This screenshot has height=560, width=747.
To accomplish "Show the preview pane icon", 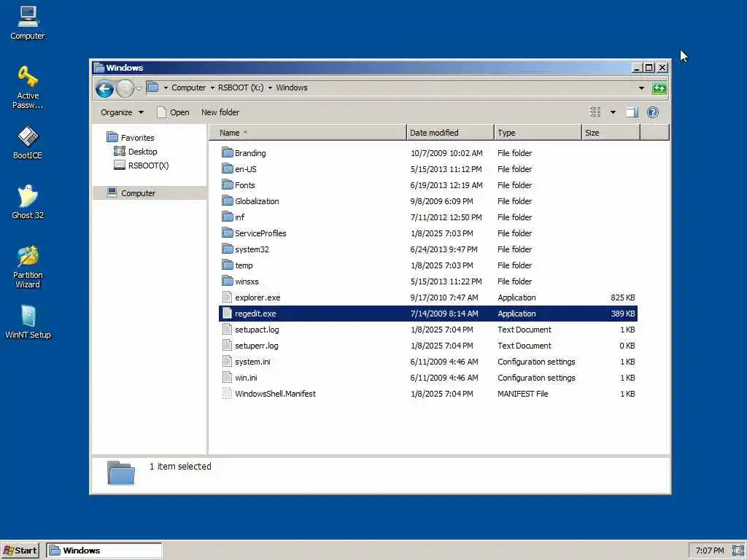I will [x=632, y=112].
